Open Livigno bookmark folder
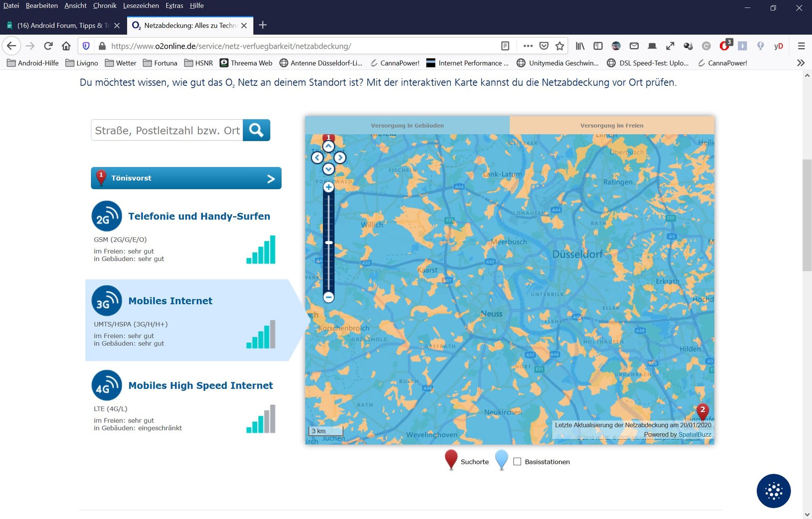Screen dimensions: 812x519 (x=82, y=63)
